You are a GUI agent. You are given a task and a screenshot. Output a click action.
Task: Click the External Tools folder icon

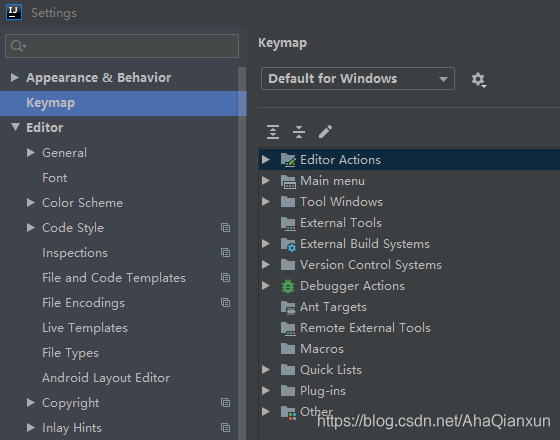point(288,223)
